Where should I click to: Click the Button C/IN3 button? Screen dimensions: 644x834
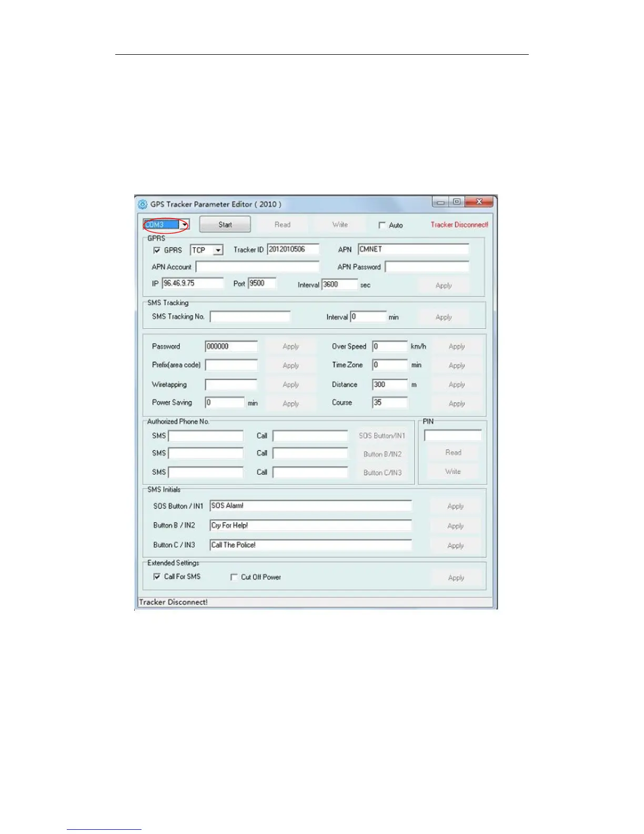click(x=382, y=473)
